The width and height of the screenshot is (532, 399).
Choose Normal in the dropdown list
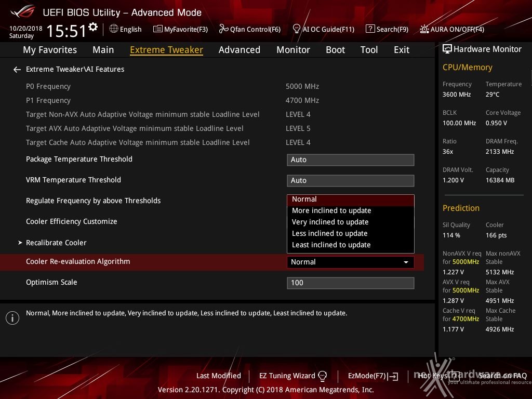(x=351, y=199)
